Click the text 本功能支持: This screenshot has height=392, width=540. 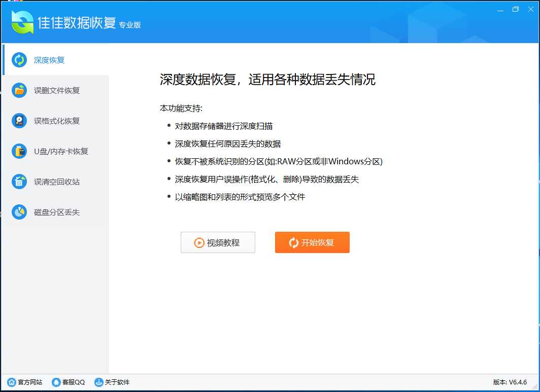point(181,109)
